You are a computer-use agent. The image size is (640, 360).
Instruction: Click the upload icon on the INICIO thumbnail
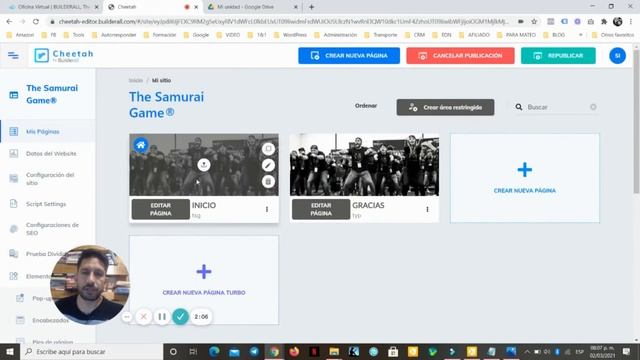tap(204, 164)
